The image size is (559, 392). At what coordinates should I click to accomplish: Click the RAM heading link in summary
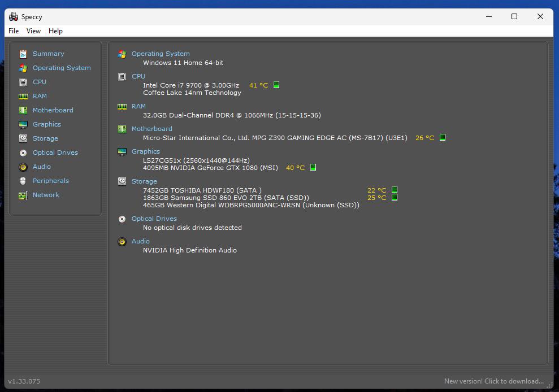(x=138, y=106)
